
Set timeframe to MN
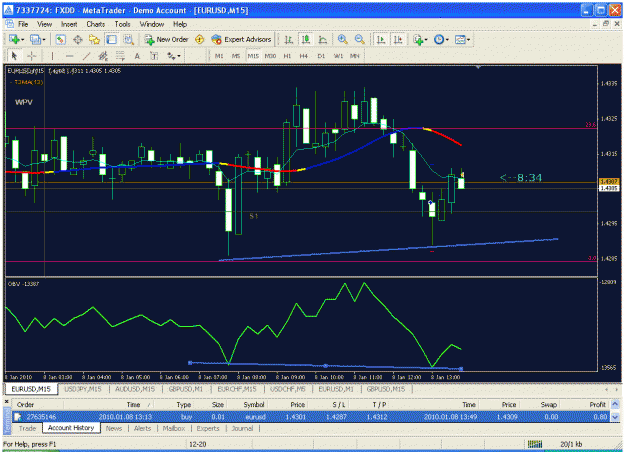354,56
